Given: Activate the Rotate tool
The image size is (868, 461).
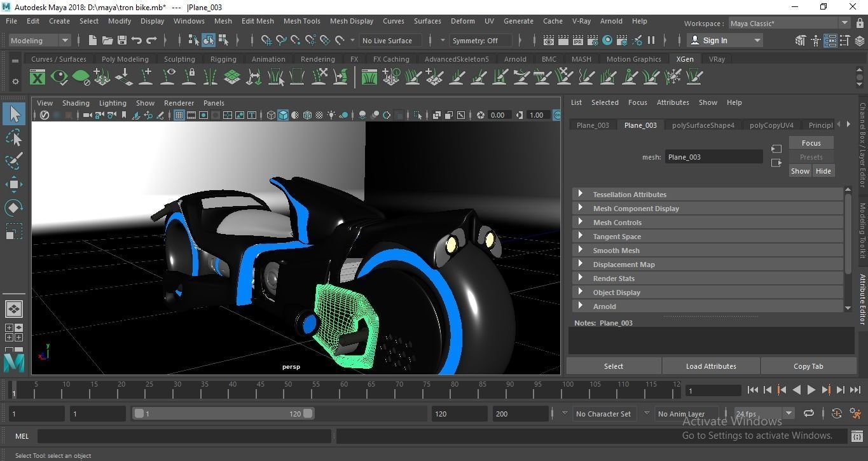Looking at the screenshot, I should (x=14, y=208).
